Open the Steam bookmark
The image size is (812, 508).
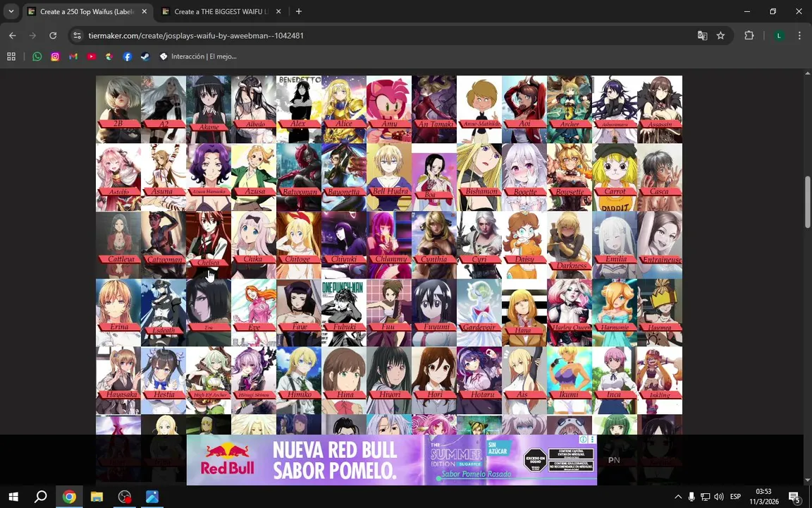point(145,56)
